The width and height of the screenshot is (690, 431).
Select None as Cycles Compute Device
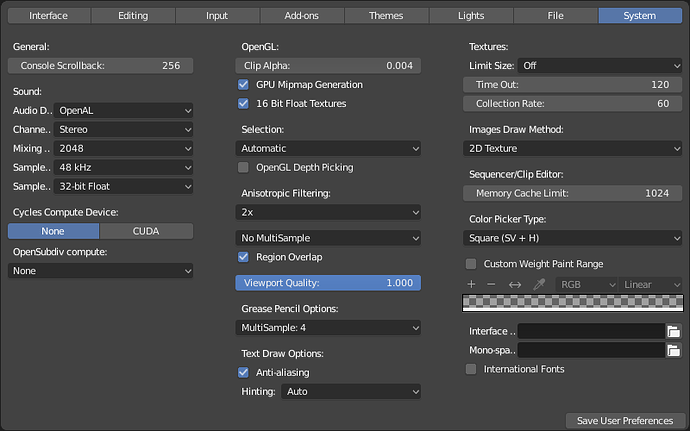click(x=53, y=231)
